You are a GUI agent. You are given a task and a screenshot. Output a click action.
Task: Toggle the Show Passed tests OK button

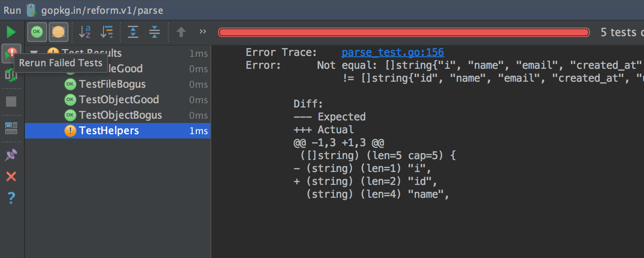pyautogui.click(x=37, y=32)
